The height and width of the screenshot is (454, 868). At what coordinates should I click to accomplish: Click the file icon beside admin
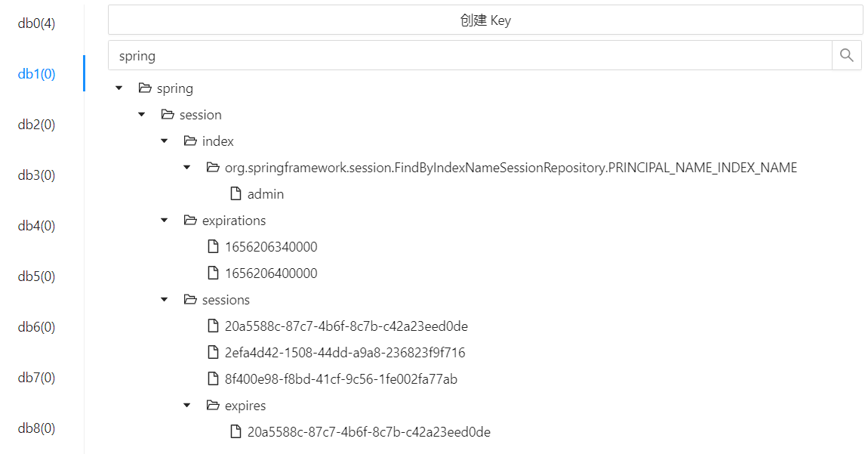click(235, 194)
